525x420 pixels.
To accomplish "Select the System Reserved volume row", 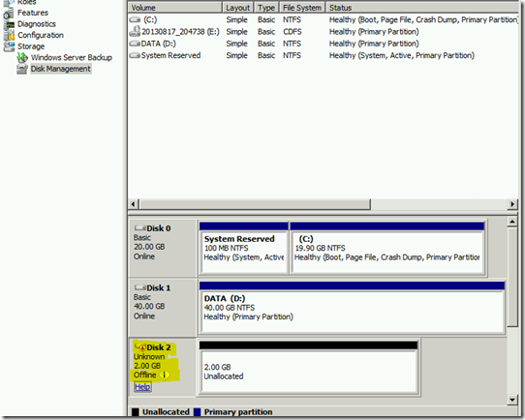I will [324, 55].
